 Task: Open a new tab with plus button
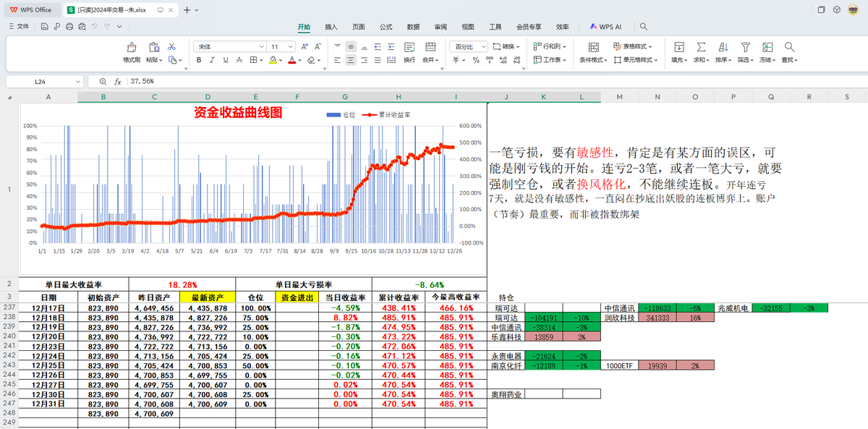(187, 9)
